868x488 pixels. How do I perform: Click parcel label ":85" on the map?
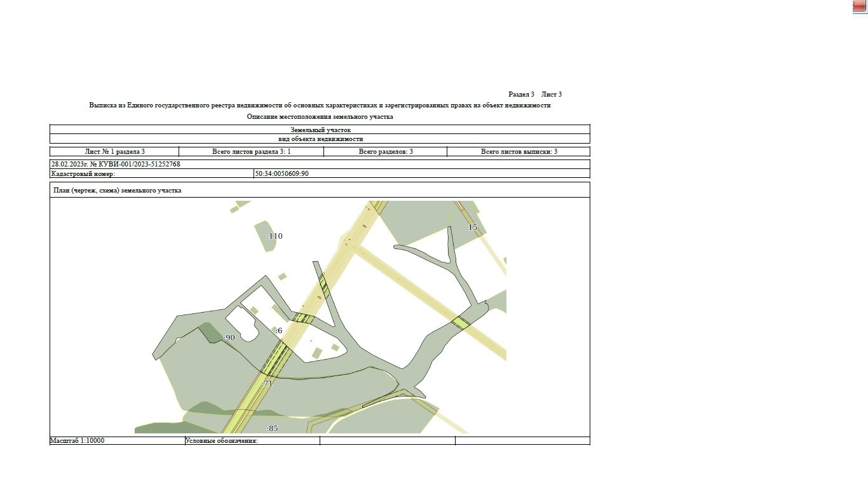point(273,428)
